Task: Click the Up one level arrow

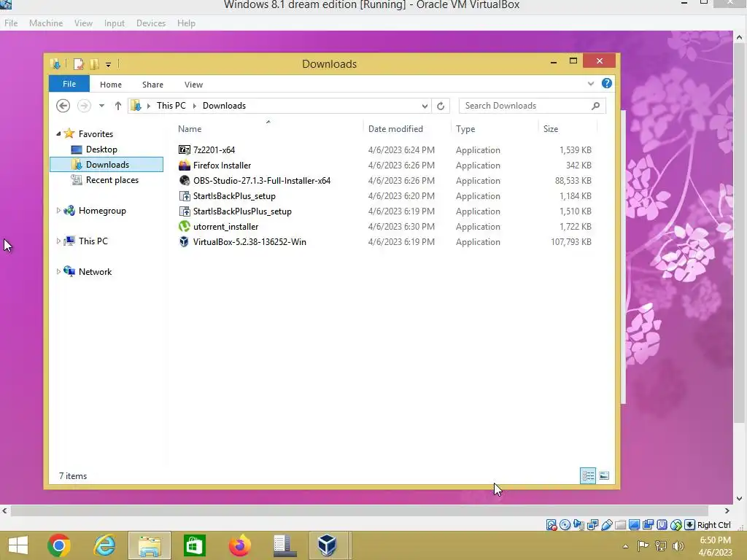Action: (118, 106)
